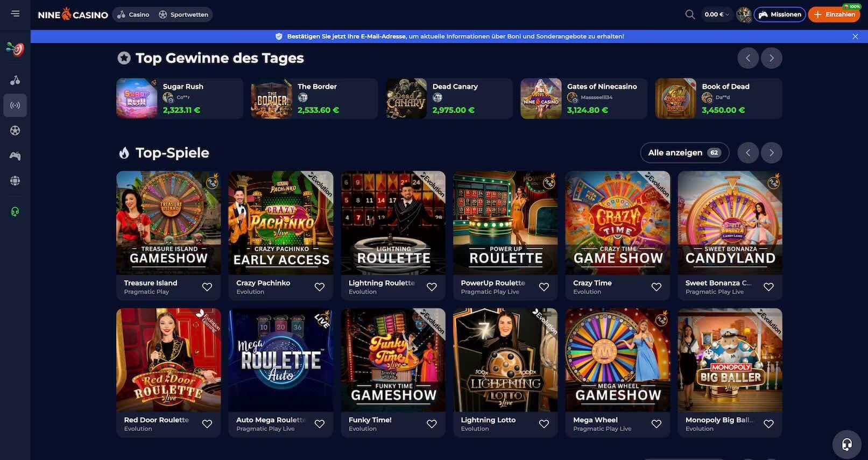Launch the Lightning Lotto thumbnail

[505, 360]
